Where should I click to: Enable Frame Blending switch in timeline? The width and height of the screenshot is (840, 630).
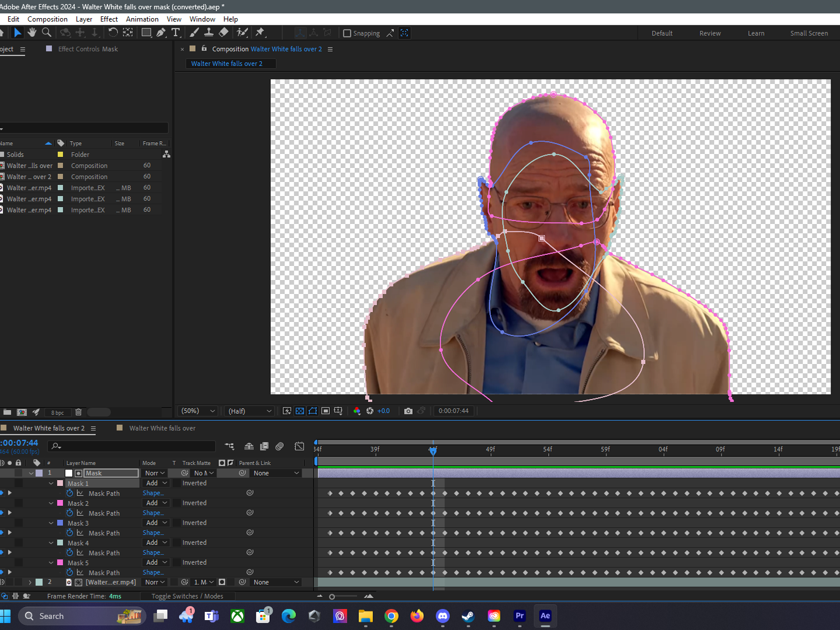pyautogui.click(x=264, y=446)
